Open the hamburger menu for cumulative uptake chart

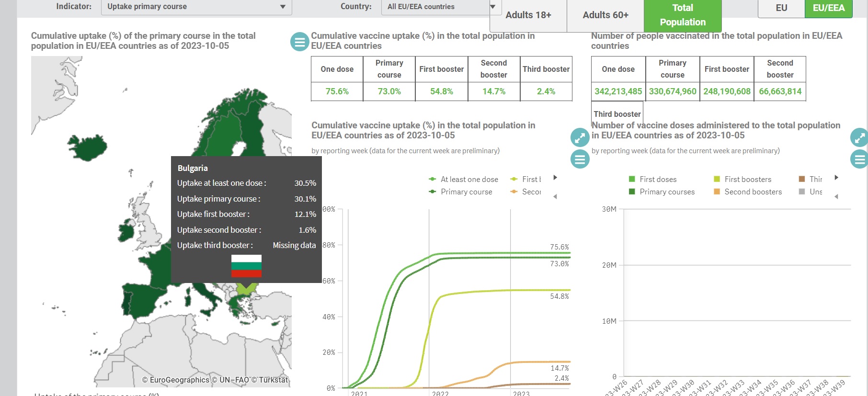point(580,159)
